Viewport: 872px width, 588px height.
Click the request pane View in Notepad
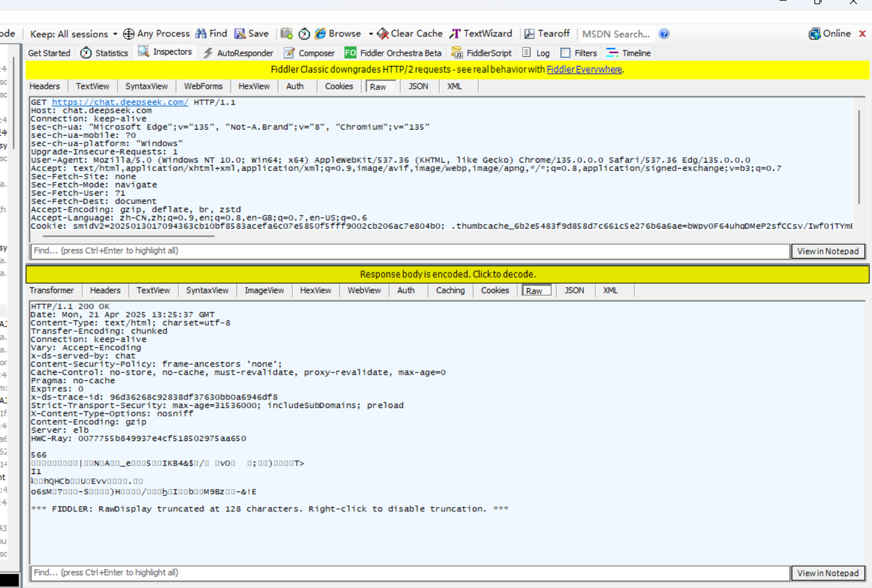pos(828,251)
